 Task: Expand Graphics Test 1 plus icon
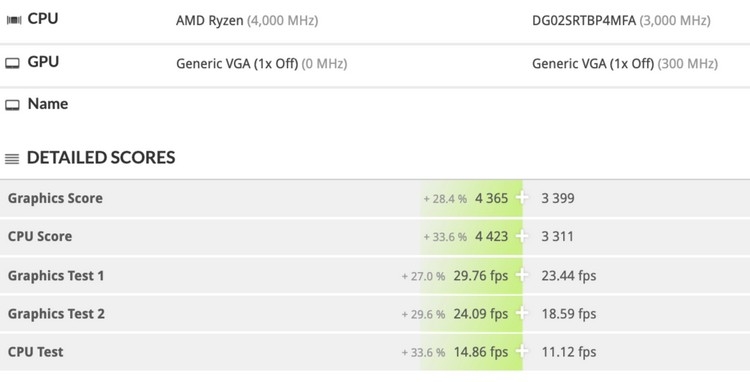tap(522, 275)
